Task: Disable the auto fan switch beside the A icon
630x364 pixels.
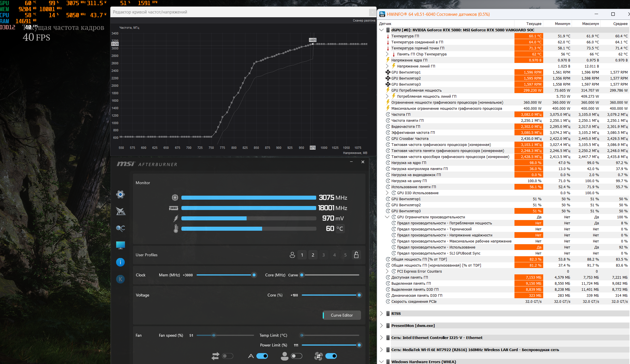Action: pyautogui.click(x=262, y=356)
